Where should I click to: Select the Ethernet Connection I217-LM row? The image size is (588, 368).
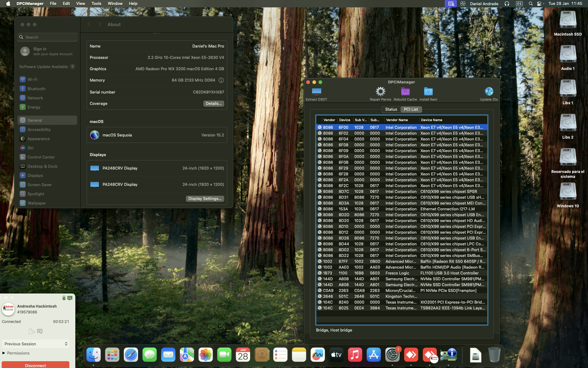(x=402, y=209)
